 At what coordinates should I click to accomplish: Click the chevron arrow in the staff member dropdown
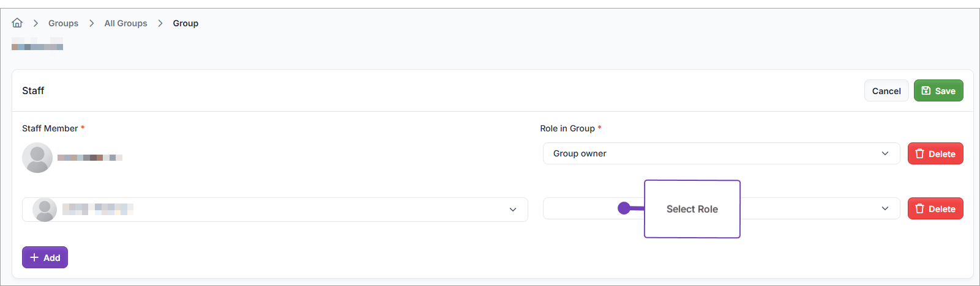click(512, 210)
